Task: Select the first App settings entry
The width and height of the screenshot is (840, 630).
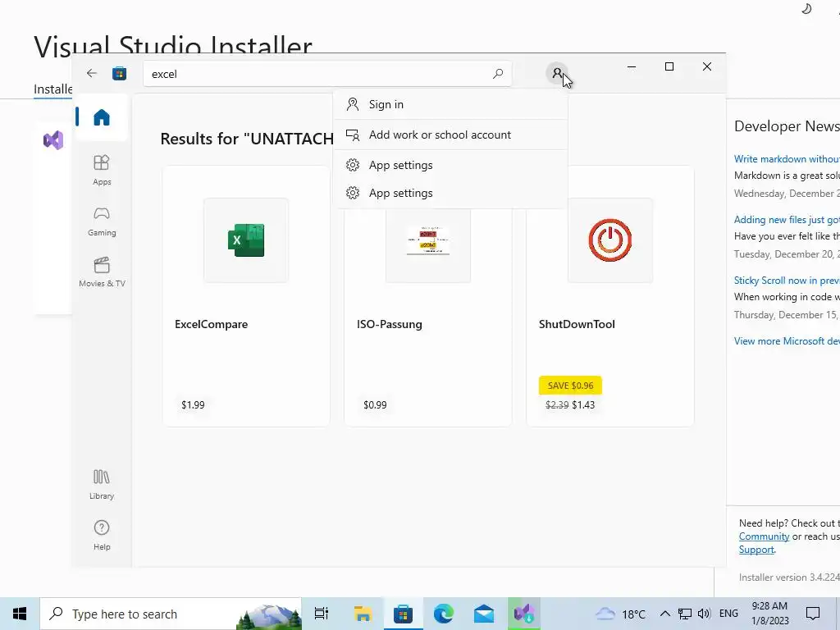Action: tap(450, 165)
